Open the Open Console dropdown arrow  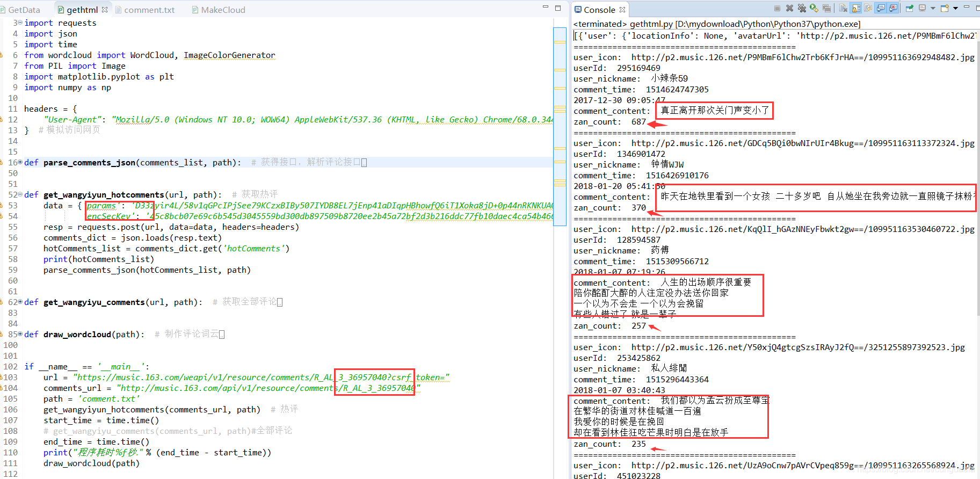click(955, 8)
